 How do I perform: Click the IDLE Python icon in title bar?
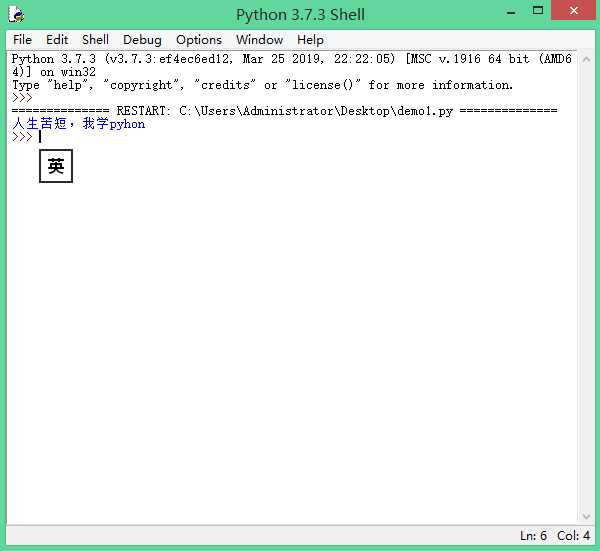pyautogui.click(x=16, y=15)
